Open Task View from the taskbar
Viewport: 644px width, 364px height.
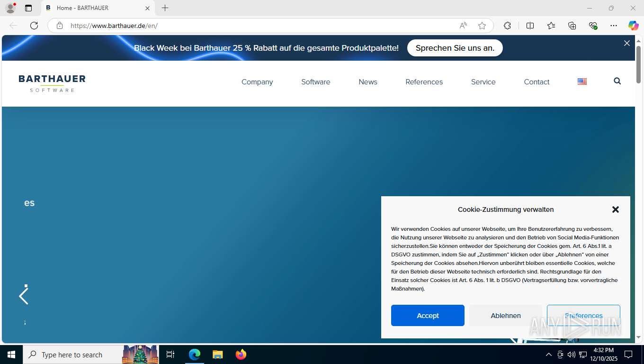(170, 355)
